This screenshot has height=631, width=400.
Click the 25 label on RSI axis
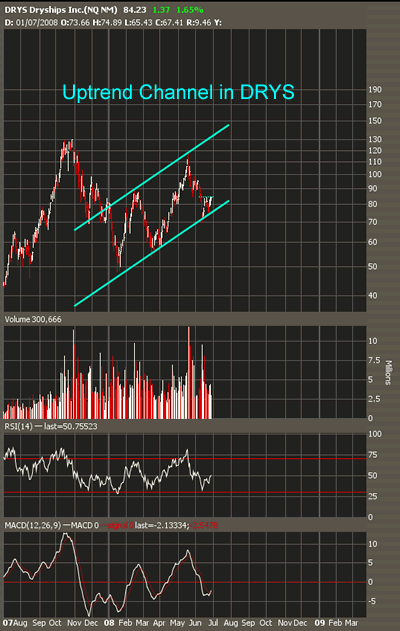tap(373, 497)
